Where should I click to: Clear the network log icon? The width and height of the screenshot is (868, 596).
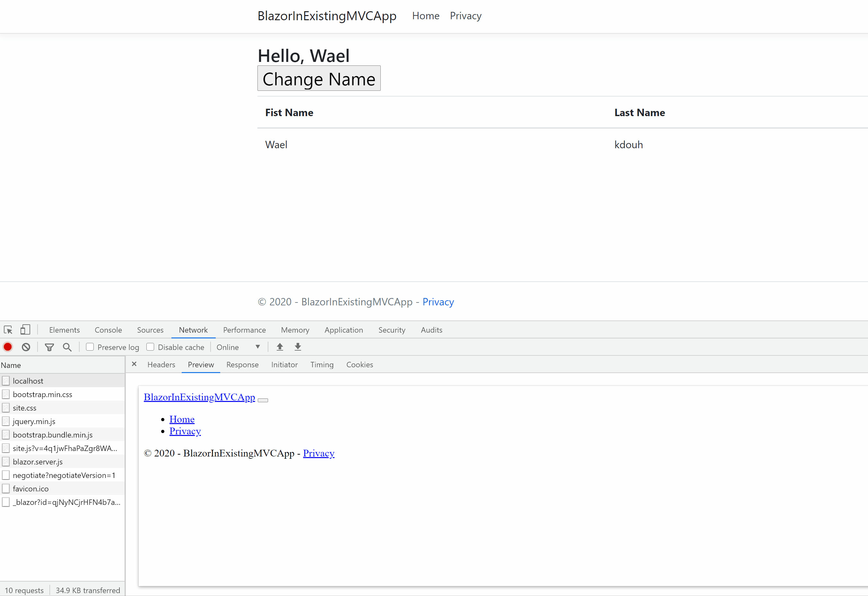[x=26, y=347]
